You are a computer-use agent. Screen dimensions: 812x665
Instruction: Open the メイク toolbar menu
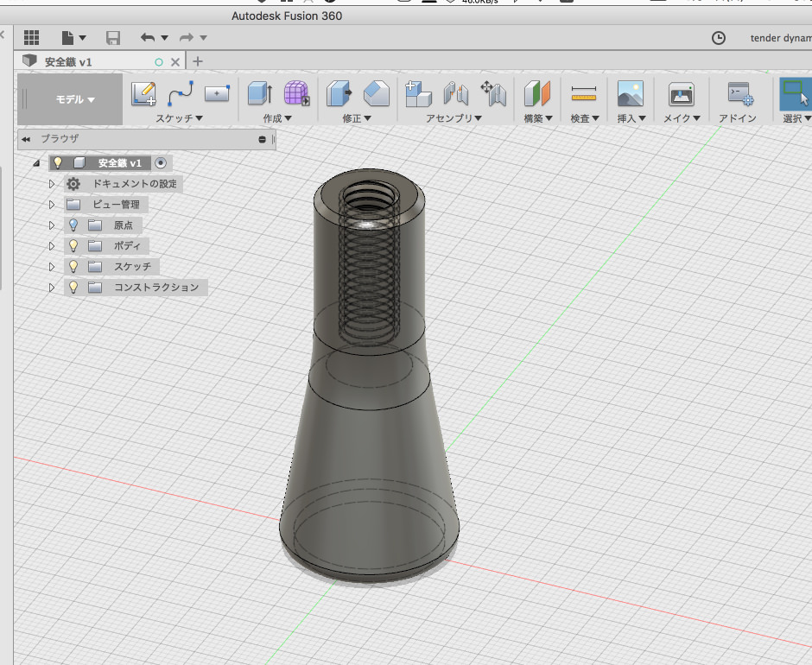682,118
